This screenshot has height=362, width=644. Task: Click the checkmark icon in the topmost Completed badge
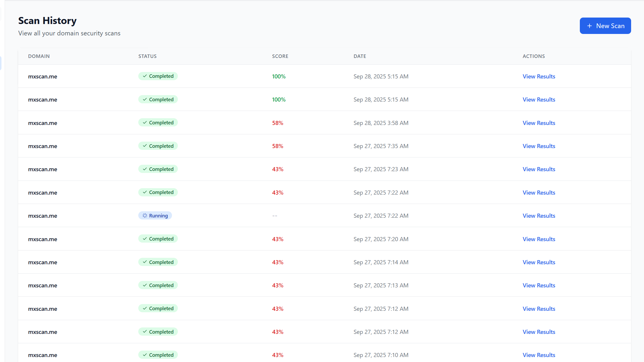[144, 76]
